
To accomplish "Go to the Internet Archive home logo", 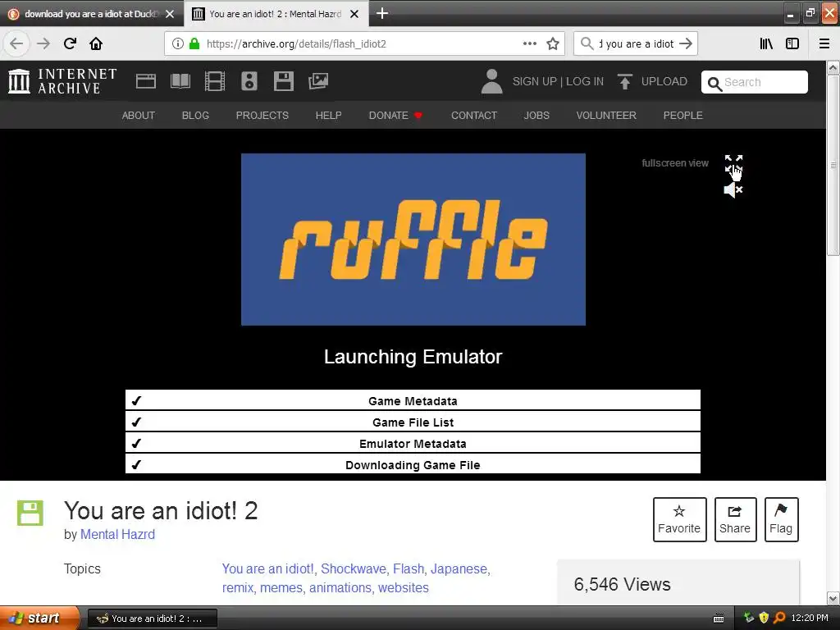I will point(62,81).
